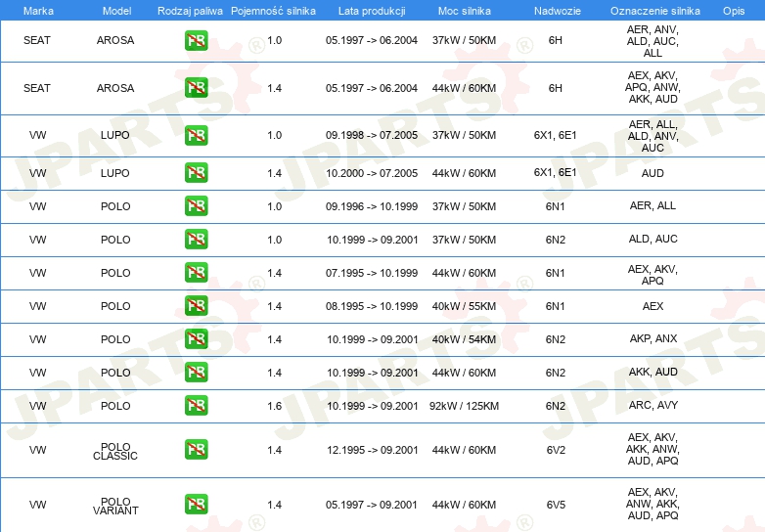Click the 1.6 engine capacity cell
Screen dimensions: 765x532
274,406
